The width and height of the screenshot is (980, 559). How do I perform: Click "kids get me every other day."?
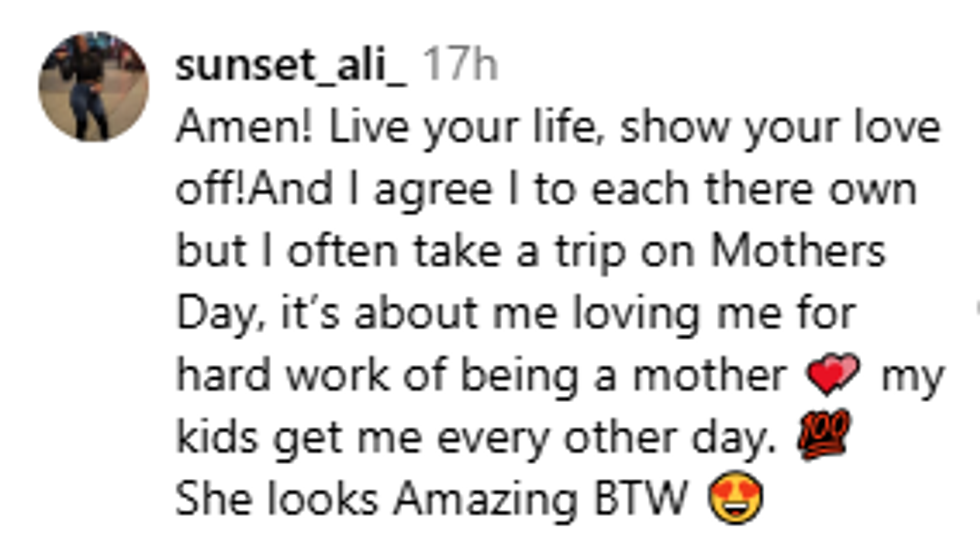point(476,438)
